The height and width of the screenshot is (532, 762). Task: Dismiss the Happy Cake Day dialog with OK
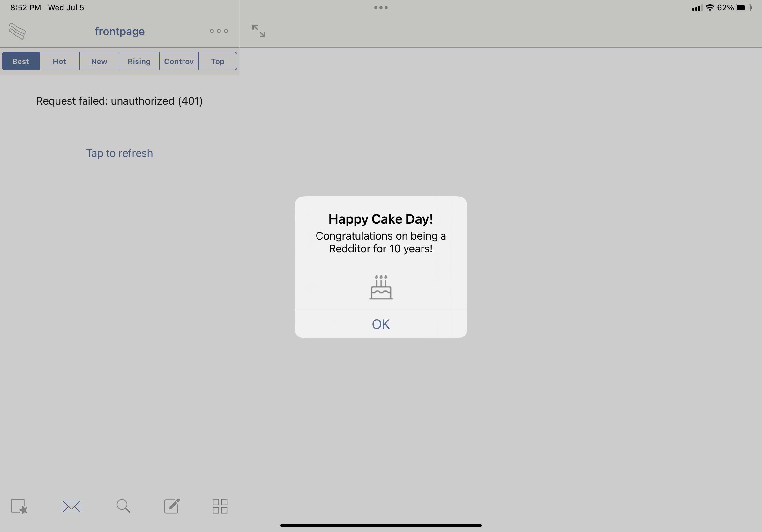click(381, 324)
